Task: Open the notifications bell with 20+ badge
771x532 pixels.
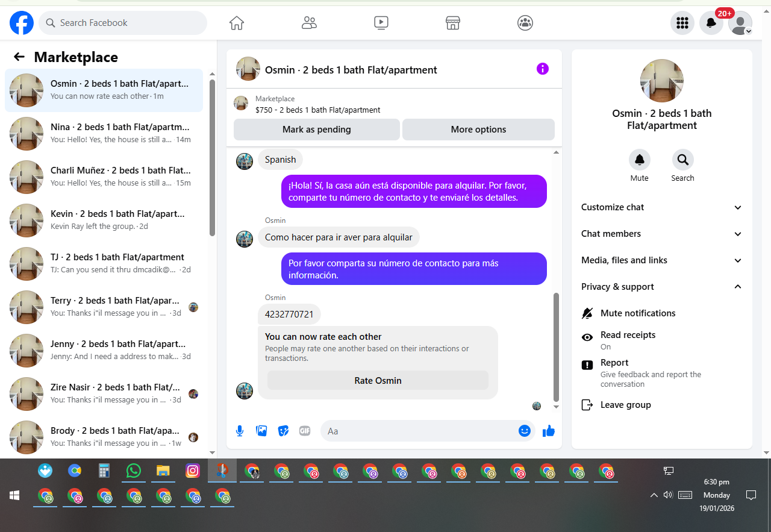Action: click(x=711, y=23)
